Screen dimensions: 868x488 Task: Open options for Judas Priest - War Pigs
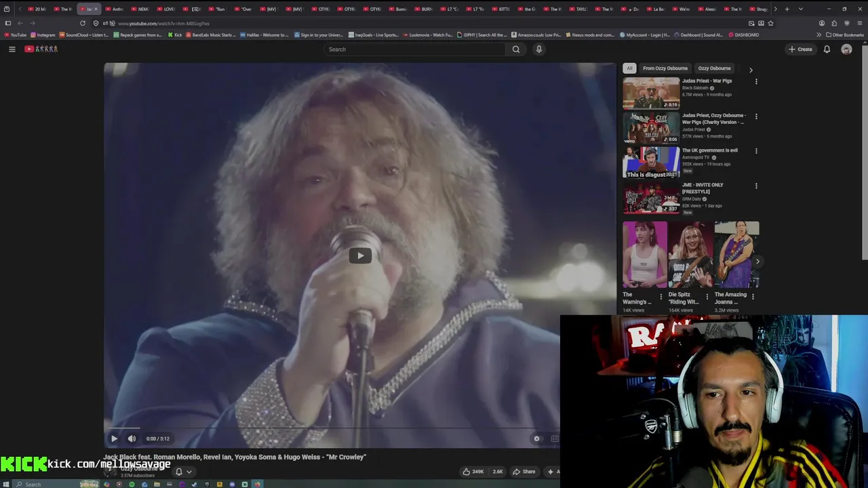[x=756, y=81]
